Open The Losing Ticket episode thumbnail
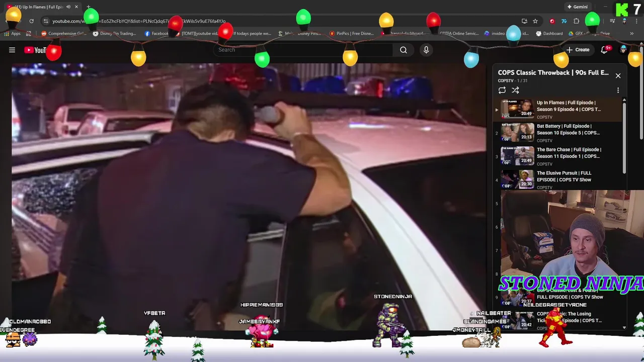The image size is (644, 362). 517,320
